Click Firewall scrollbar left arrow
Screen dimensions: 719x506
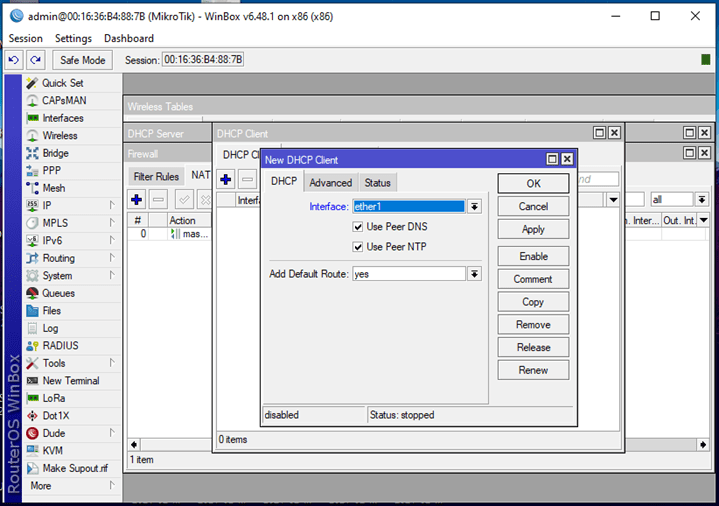[134, 444]
